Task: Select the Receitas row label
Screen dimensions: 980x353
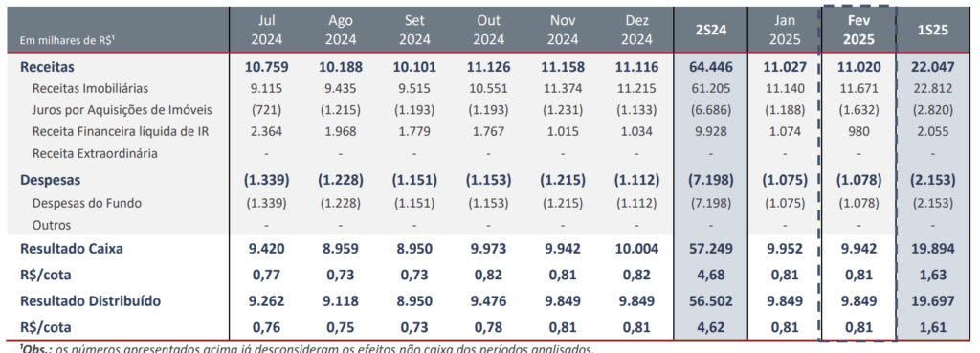Action: click(x=48, y=67)
